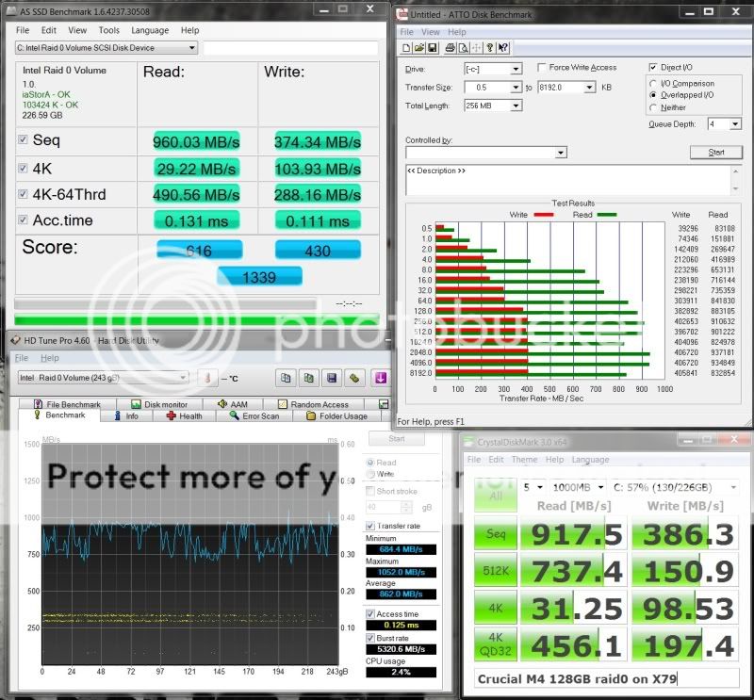Uncheck the 4K-64Thrd test in AS SSD
The height and width of the screenshot is (700, 754).
[x=24, y=194]
